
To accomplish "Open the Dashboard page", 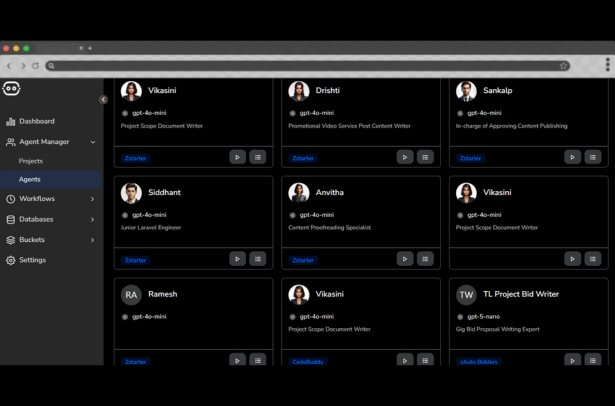I will (37, 121).
